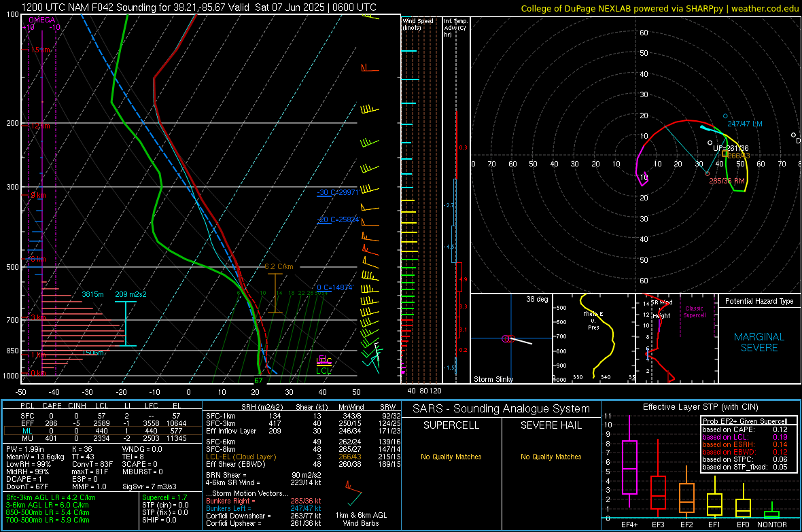The width and height of the screenshot is (802, 532).
Task: Select the SARS - Sounding Analogue System title
Action: 502,408
